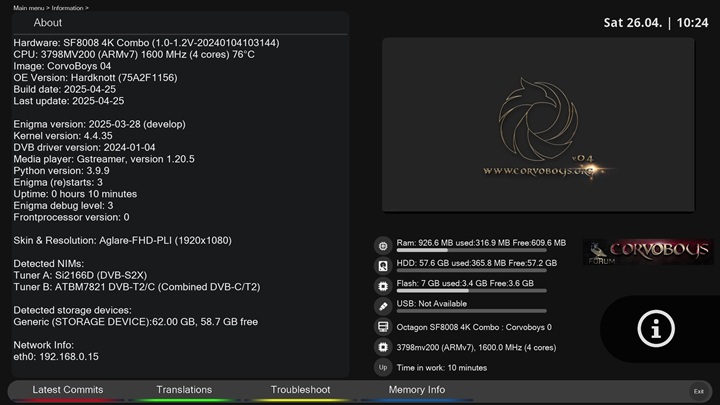Open Latest Commits with red button

pyautogui.click(x=68, y=390)
